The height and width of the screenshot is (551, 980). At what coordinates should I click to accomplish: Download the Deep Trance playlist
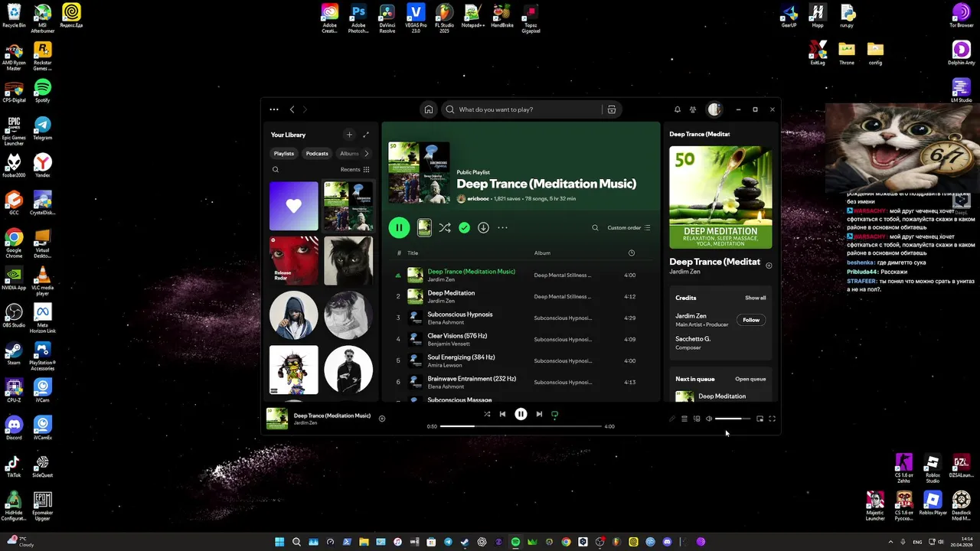483,227
